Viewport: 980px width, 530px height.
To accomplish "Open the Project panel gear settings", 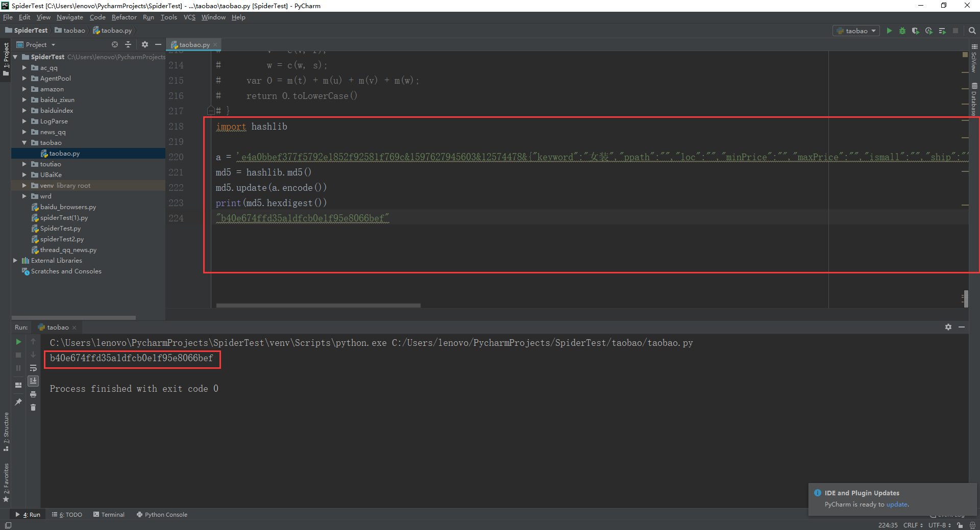I will [145, 44].
